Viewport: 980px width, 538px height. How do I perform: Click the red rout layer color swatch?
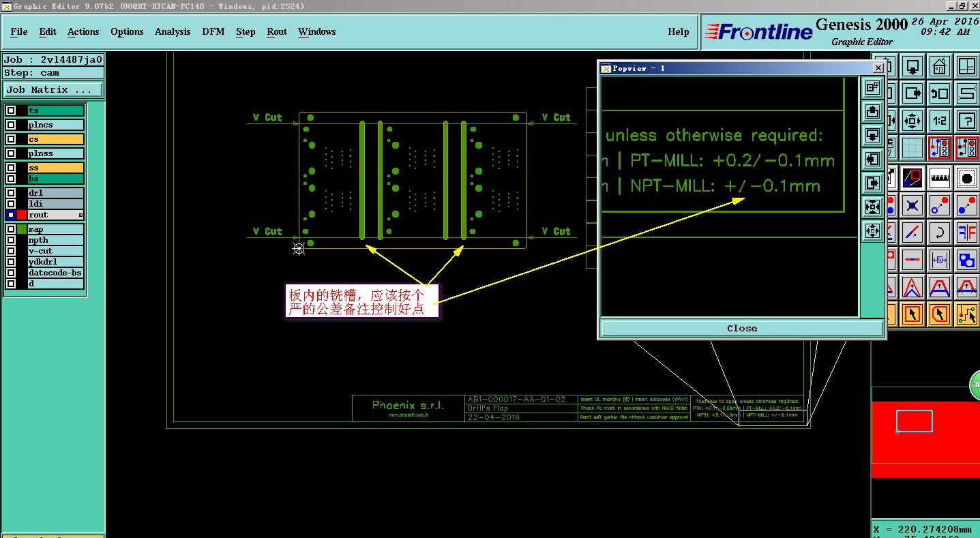[22, 215]
